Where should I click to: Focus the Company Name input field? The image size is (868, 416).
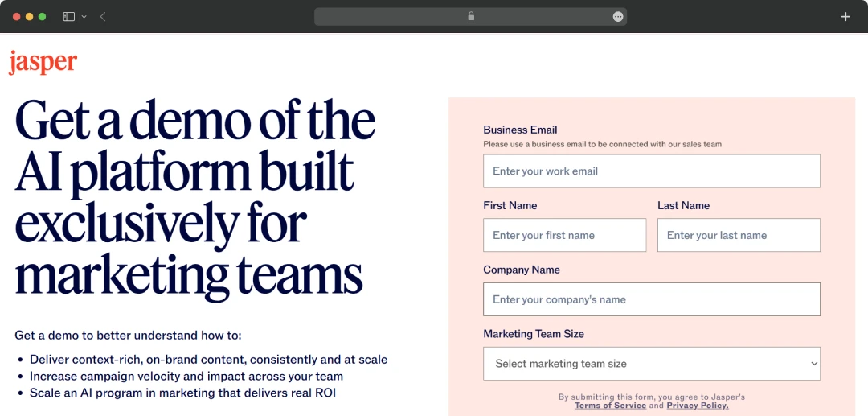(x=652, y=299)
